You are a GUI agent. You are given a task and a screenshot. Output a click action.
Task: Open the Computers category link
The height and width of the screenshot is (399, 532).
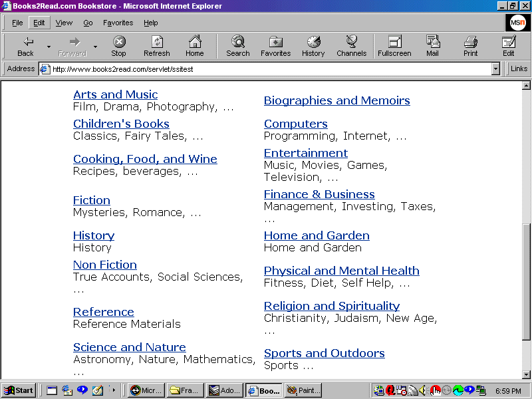[x=296, y=124]
